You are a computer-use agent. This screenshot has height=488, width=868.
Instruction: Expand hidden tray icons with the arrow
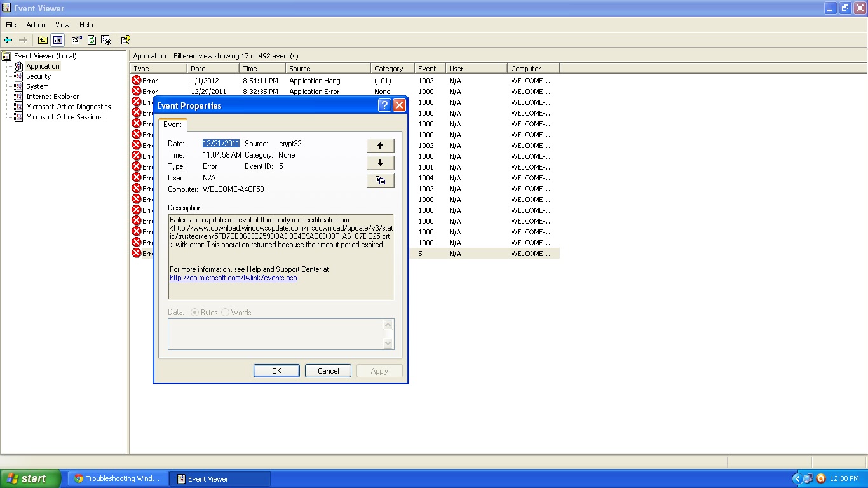click(797, 478)
